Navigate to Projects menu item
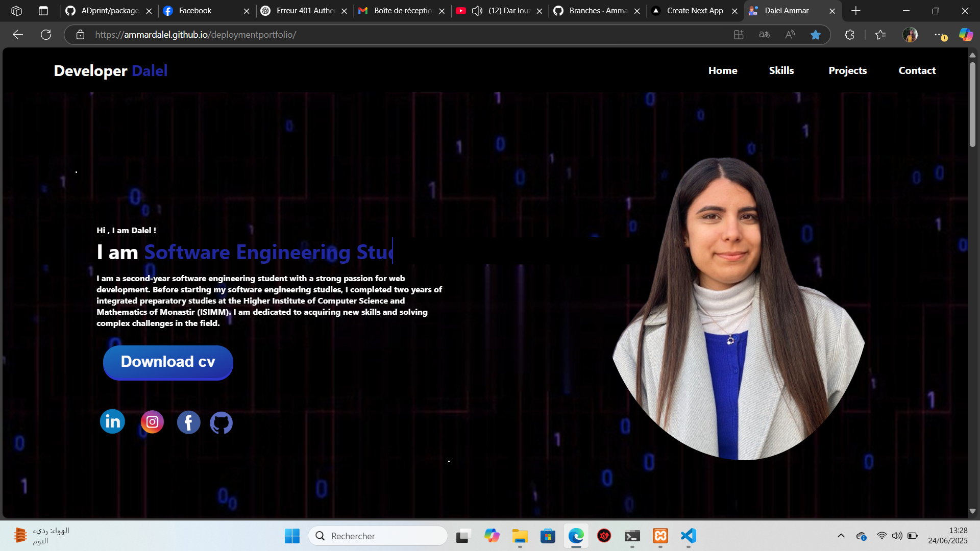 tap(847, 70)
